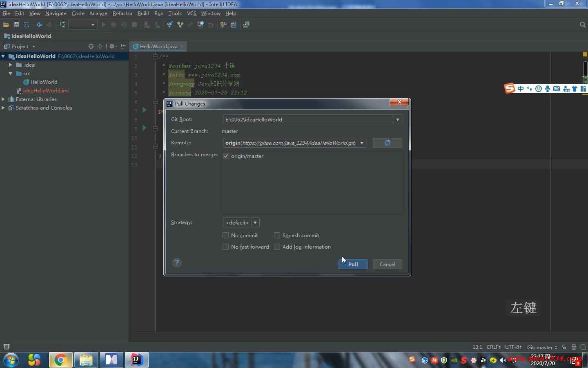Click the Save All toolbar icon
Viewport: 588px width, 368px height.
[16, 25]
